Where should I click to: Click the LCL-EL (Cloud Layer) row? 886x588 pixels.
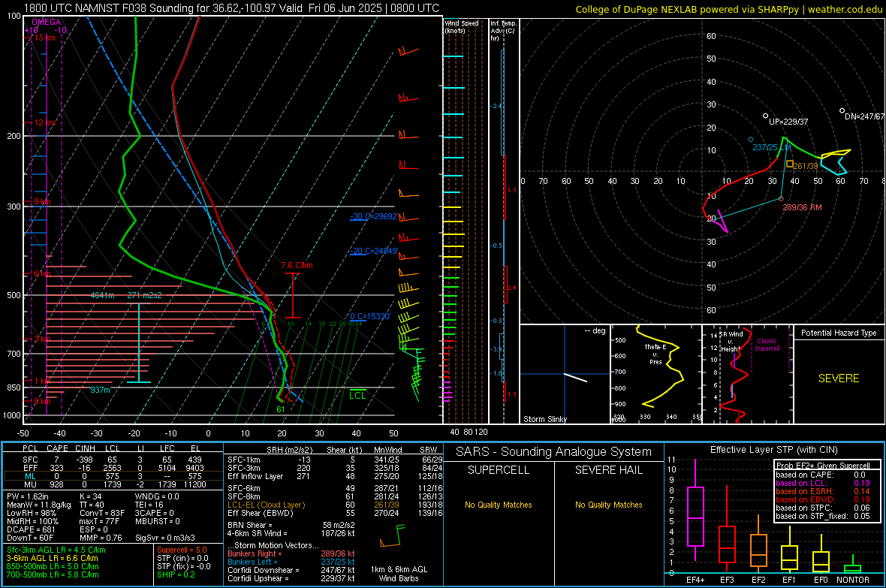[335, 505]
